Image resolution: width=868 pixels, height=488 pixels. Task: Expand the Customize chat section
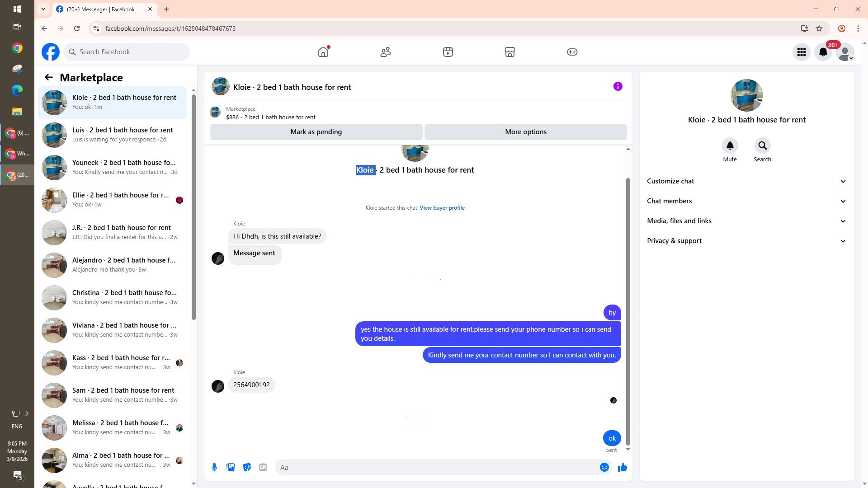(746, 181)
